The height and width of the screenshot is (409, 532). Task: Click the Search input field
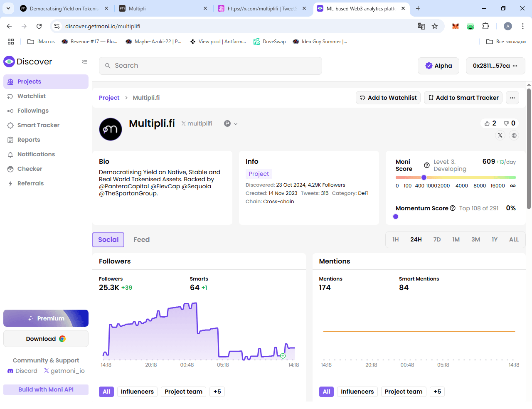point(210,66)
